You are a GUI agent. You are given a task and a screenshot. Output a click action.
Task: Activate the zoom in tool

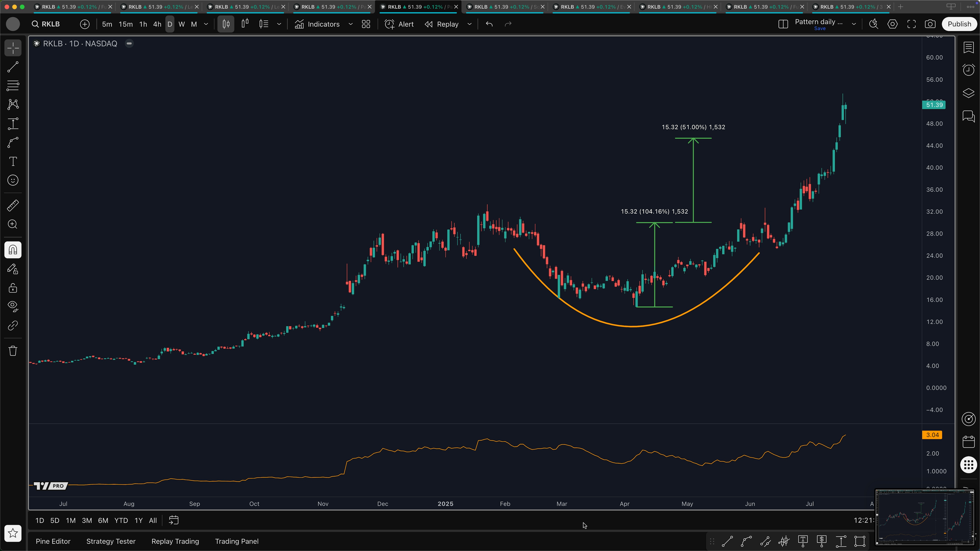[13, 224]
